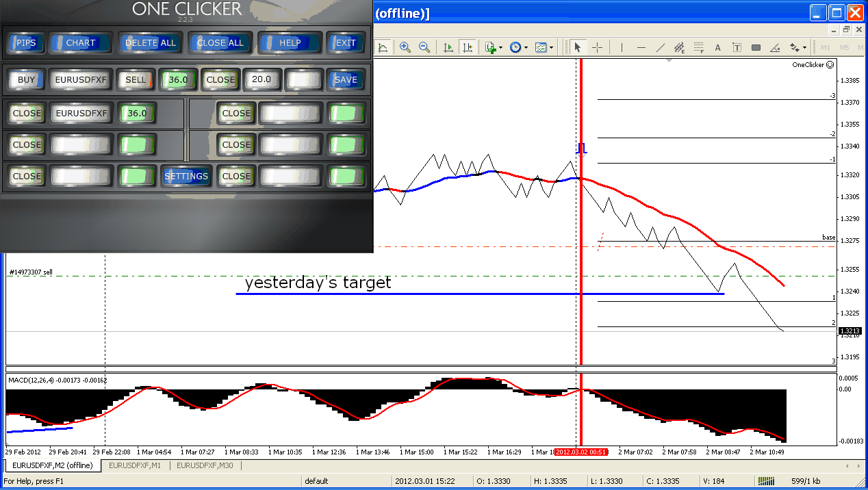The image size is (868, 490).
Task: Select the vertical line drawing tool
Action: click(622, 47)
